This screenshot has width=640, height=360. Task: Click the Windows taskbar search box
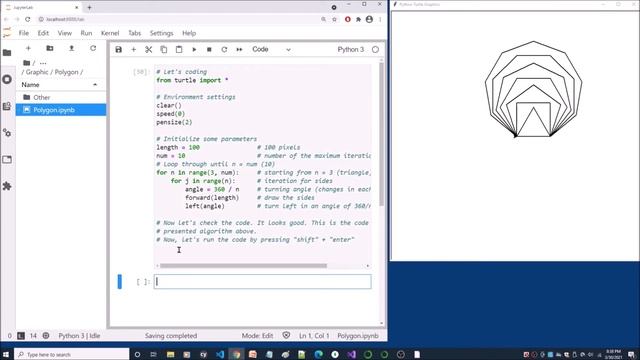tap(72, 354)
